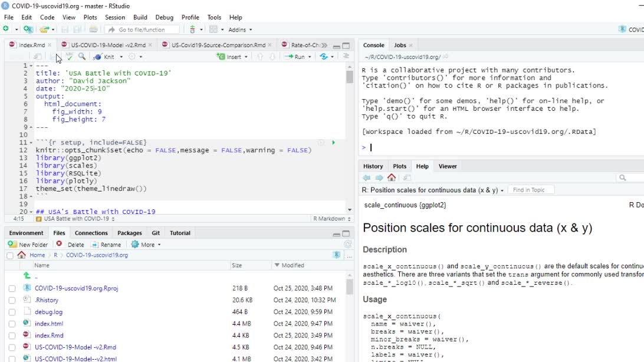Click Help pane forward arrow
The height and width of the screenshot is (362, 644).
tap(379, 177)
